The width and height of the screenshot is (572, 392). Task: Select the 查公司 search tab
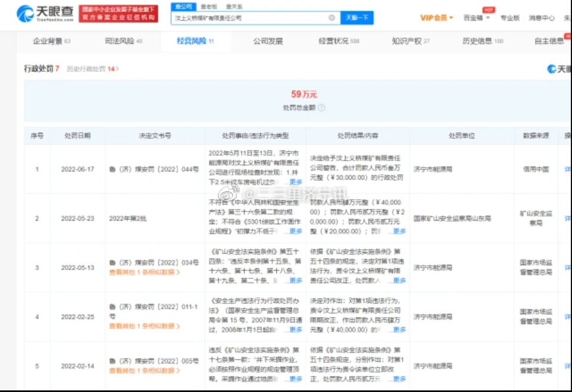pos(183,7)
